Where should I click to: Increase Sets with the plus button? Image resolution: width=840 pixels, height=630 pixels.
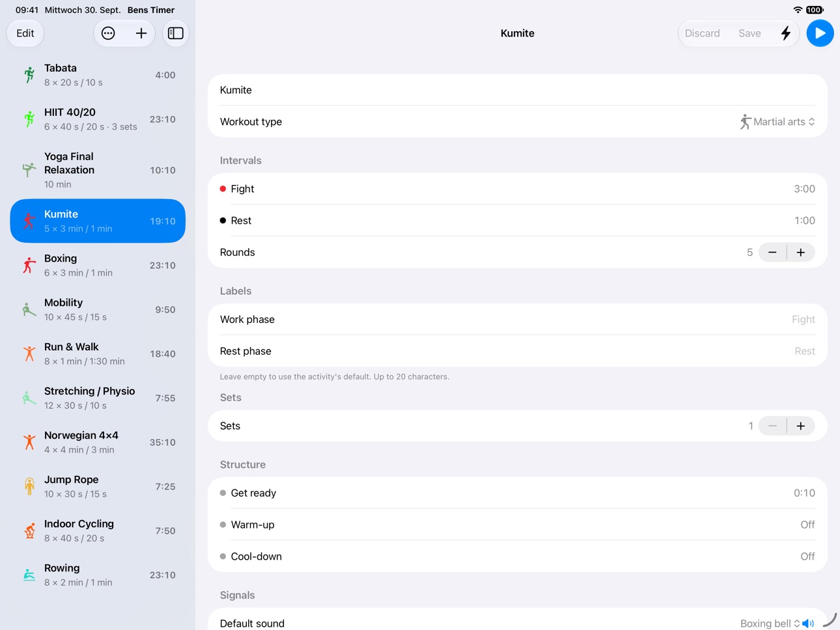(801, 426)
